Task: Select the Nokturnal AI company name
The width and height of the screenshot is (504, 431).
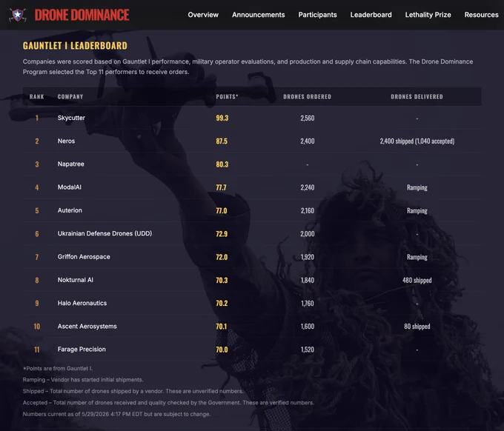Action: tap(76, 280)
